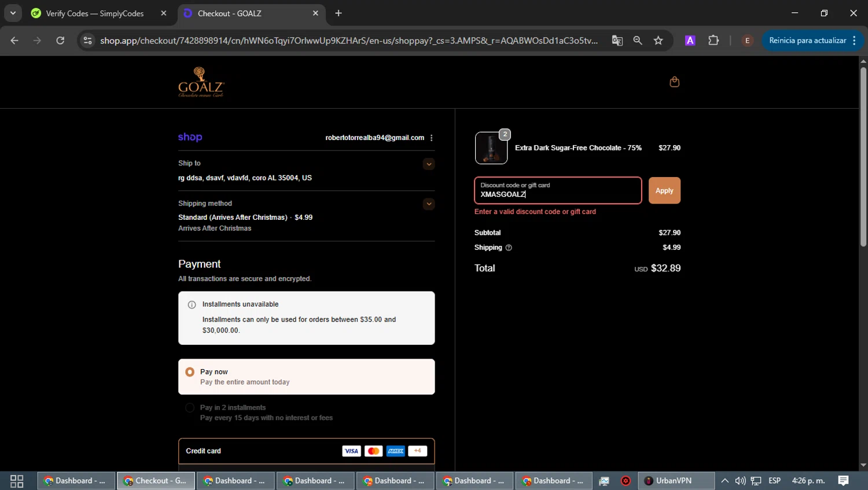Click the American Express card icon
The height and width of the screenshot is (490, 868).
pyautogui.click(x=396, y=451)
